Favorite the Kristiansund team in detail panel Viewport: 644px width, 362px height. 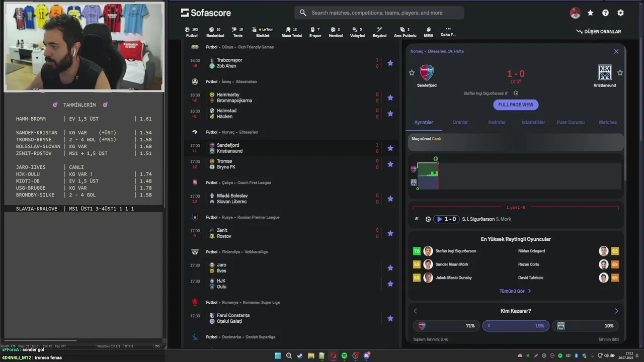click(620, 73)
